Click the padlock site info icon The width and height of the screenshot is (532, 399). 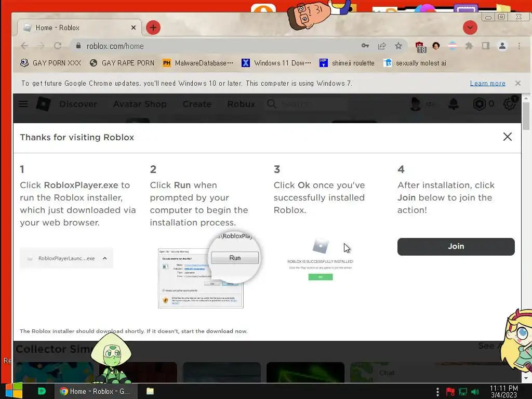point(78,46)
